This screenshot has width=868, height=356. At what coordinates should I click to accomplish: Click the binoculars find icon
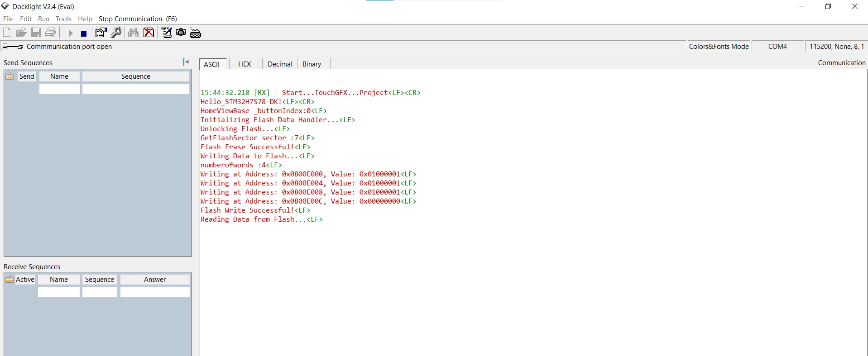click(133, 33)
